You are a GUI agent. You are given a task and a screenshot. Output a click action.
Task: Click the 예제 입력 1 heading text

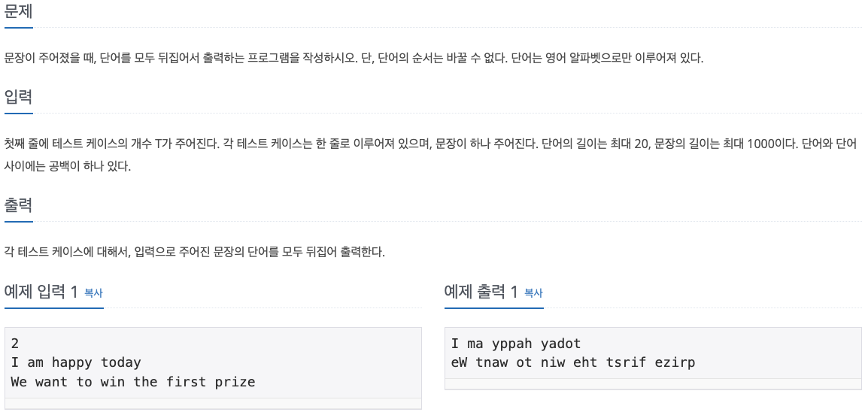[x=41, y=292]
